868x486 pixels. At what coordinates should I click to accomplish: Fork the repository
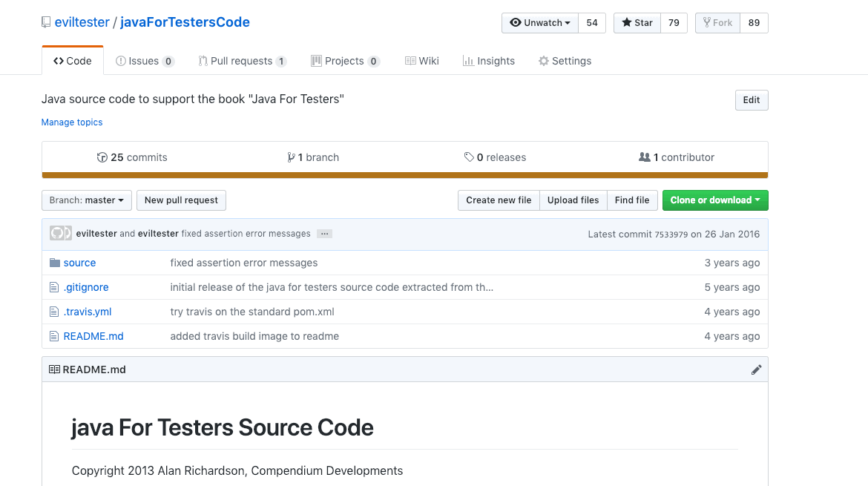point(717,23)
